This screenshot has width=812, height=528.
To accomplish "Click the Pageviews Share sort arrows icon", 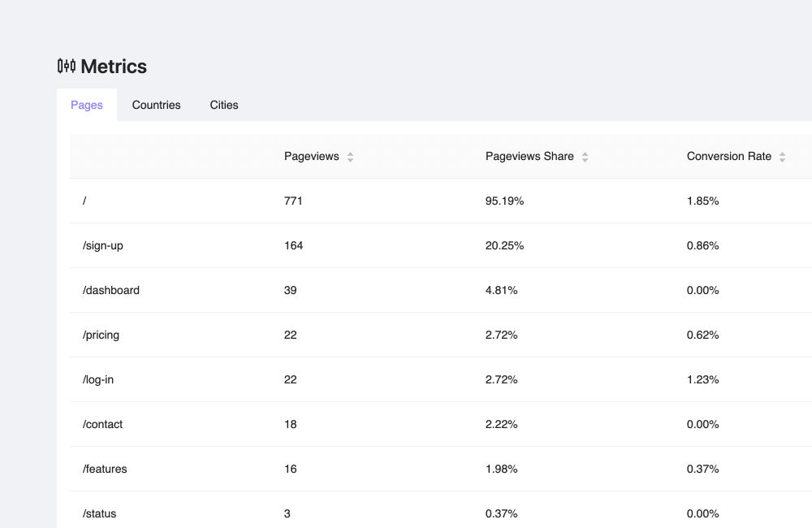I will point(585,157).
